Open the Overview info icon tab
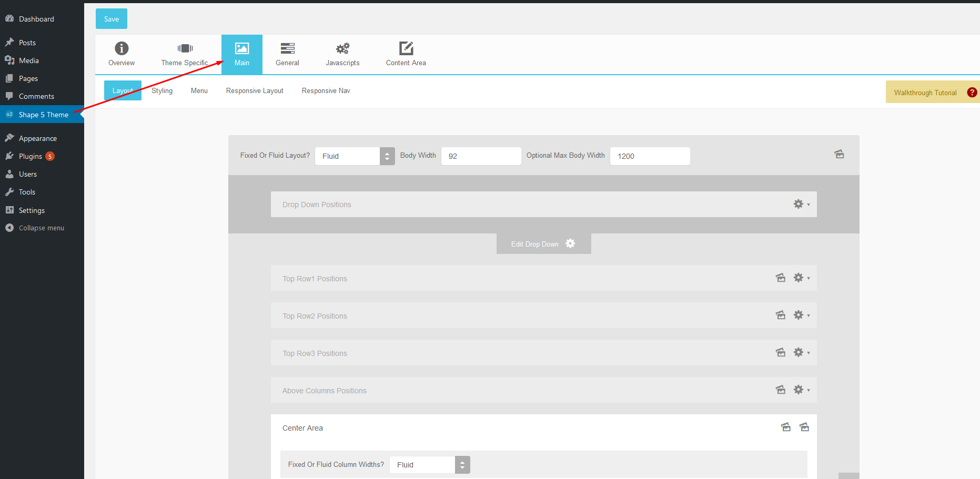 (122, 54)
